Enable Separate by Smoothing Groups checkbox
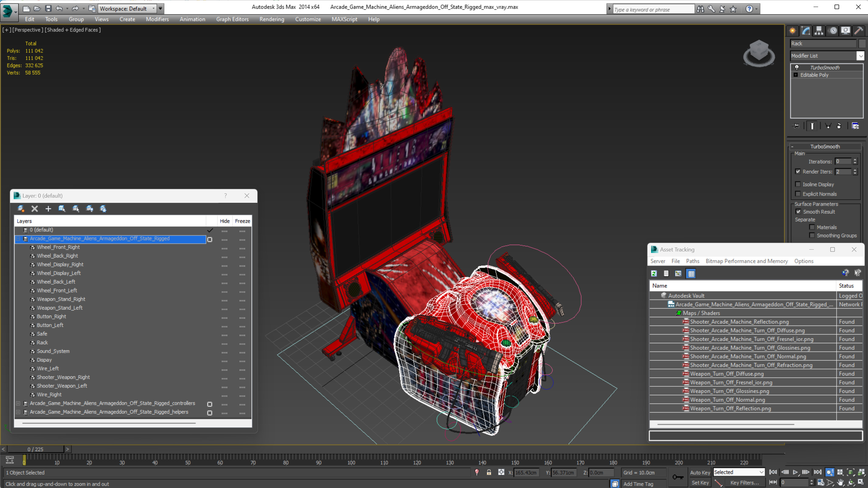Image resolution: width=868 pixels, height=488 pixels. (x=812, y=235)
